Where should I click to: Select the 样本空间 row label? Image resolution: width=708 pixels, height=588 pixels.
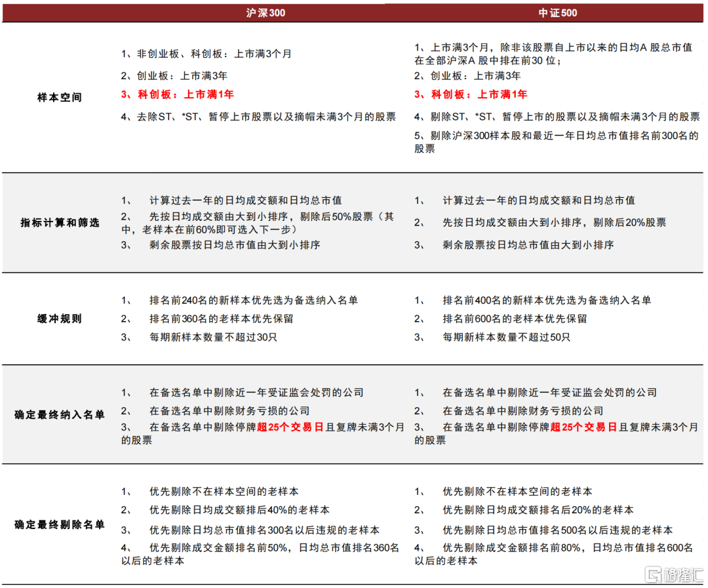(60, 97)
